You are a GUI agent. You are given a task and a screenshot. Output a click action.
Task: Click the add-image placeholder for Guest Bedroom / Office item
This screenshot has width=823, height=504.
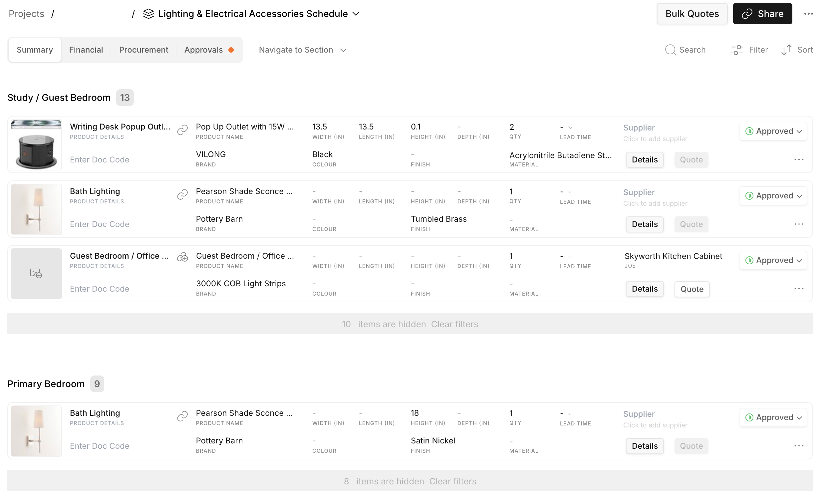(36, 274)
